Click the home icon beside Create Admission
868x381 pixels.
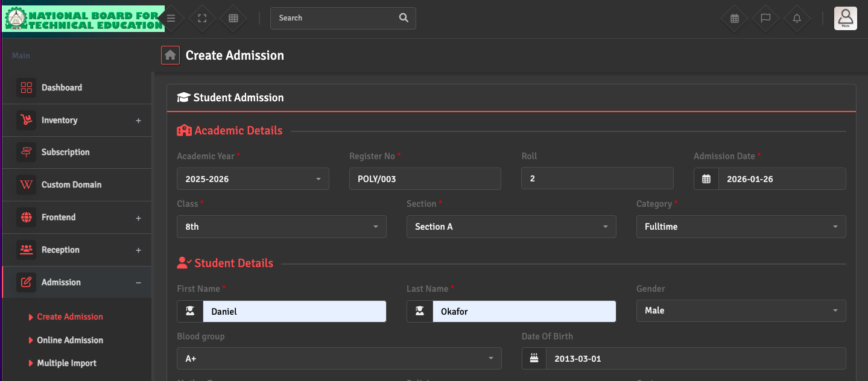[x=170, y=55]
